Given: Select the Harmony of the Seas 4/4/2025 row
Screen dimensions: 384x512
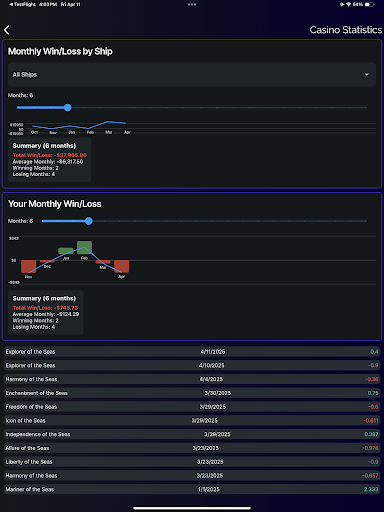Looking at the screenshot, I should pyautogui.click(x=192, y=379).
